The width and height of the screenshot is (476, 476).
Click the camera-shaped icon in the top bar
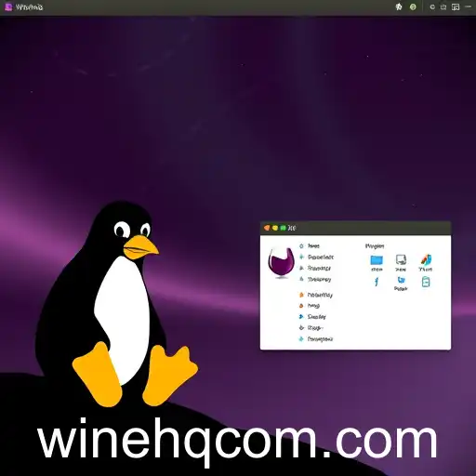pyautogui.click(x=443, y=7)
